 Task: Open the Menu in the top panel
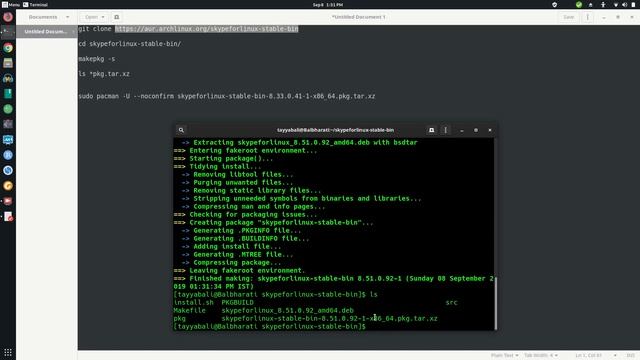11,4
